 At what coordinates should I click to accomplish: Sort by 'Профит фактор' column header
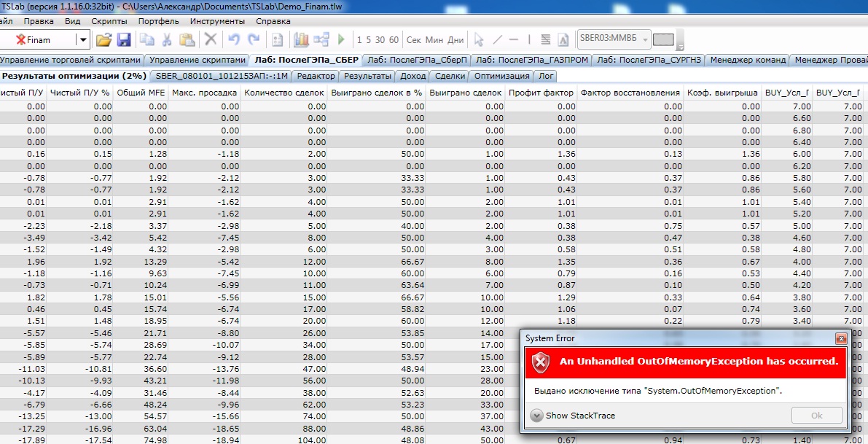coord(541,93)
